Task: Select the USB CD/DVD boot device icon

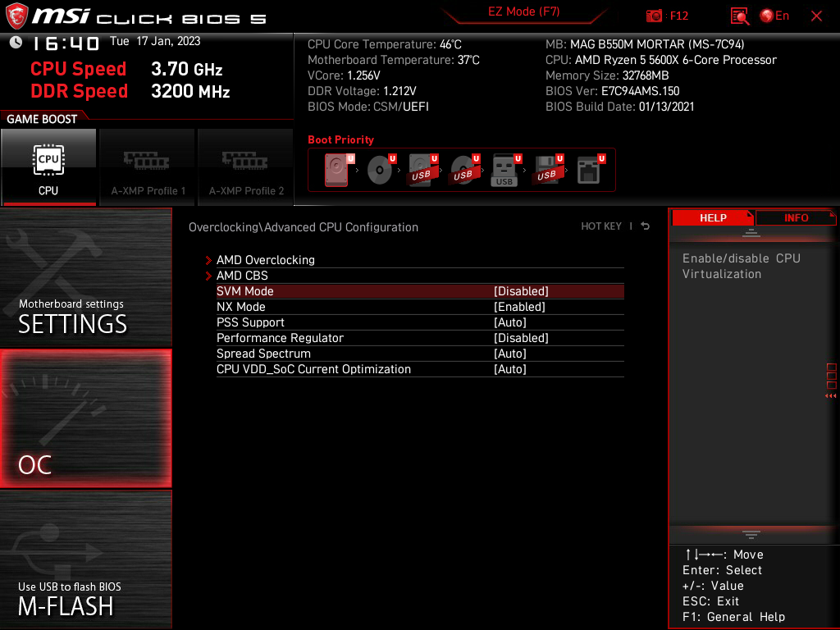Action: click(x=464, y=170)
